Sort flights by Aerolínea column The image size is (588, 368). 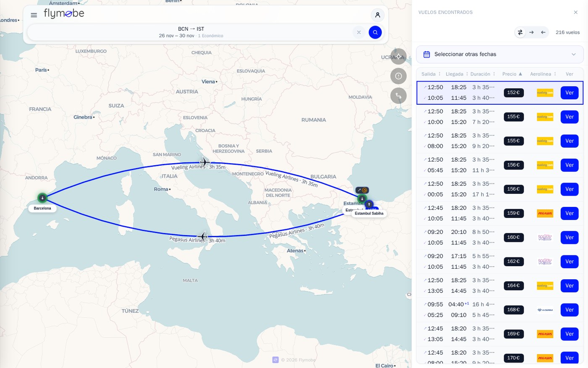coord(543,74)
